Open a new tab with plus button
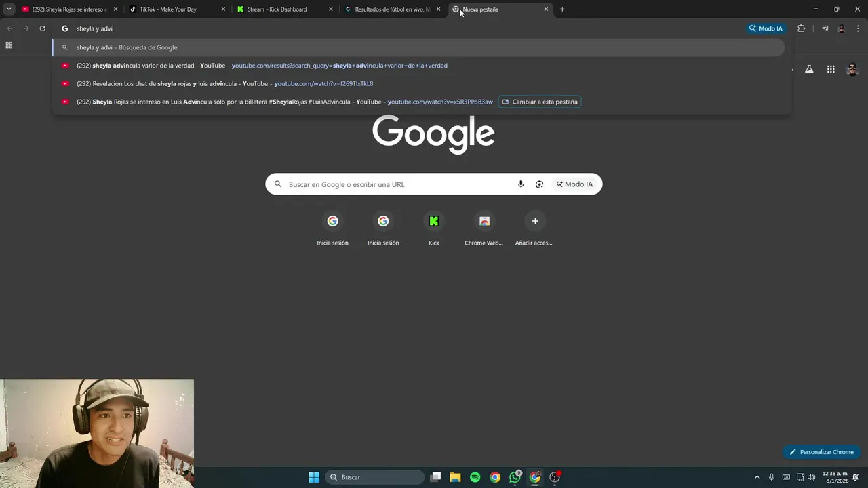This screenshot has height=488, width=868. [x=562, y=9]
